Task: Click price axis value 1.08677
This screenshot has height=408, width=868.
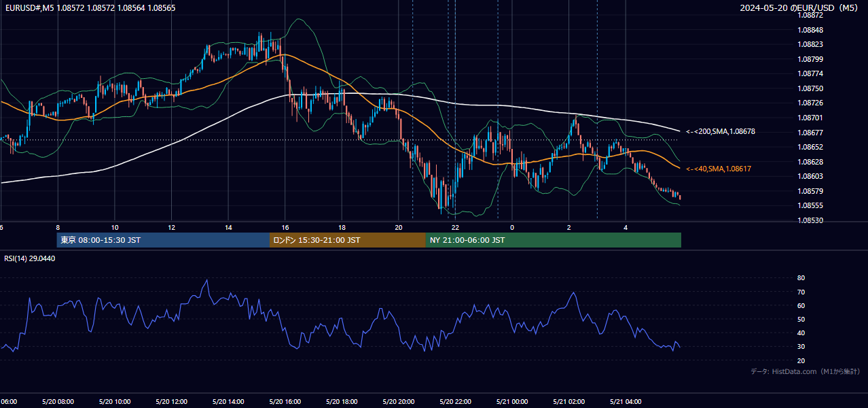Action: 810,133
